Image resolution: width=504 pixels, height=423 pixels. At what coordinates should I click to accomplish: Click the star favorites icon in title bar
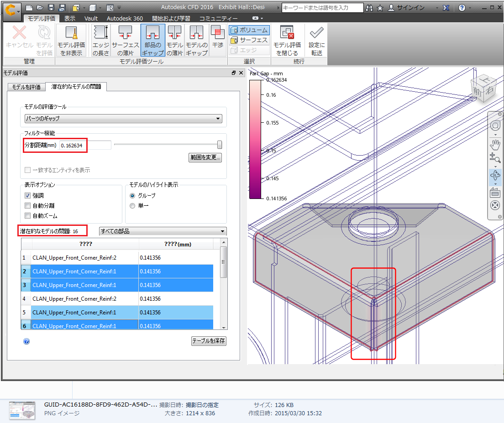(380, 8)
